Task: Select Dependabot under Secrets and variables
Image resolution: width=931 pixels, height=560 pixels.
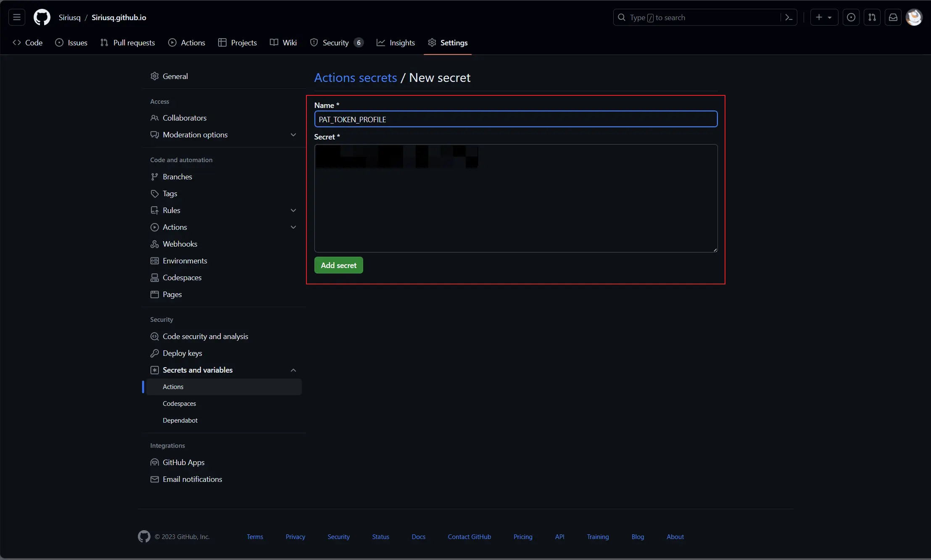Action: [x=180, y=421]
